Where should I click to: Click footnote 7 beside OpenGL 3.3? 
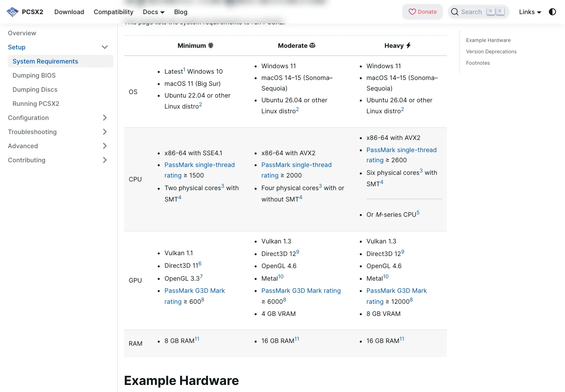(x=201, y=276)
